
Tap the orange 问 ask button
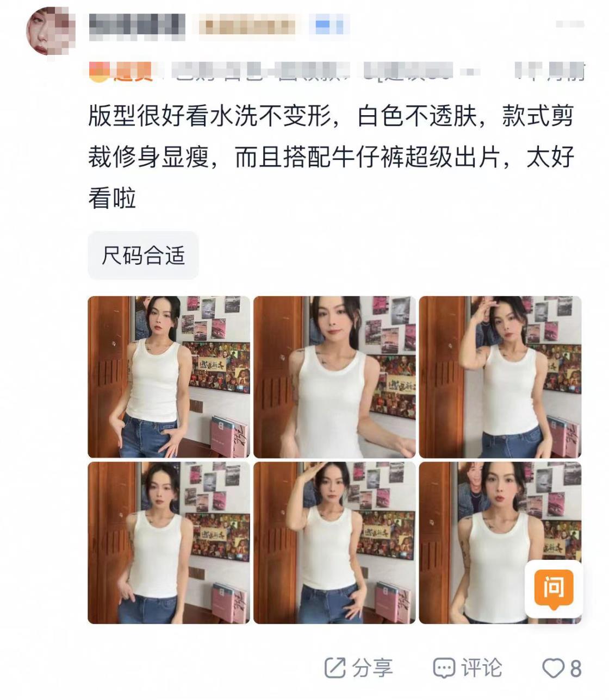[x=554, y=587]
